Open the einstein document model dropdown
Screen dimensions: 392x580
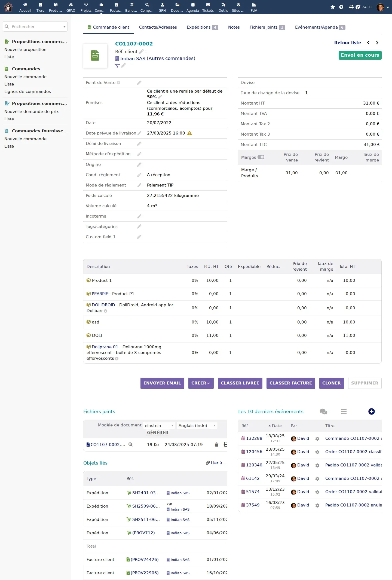tap(159, 425)
